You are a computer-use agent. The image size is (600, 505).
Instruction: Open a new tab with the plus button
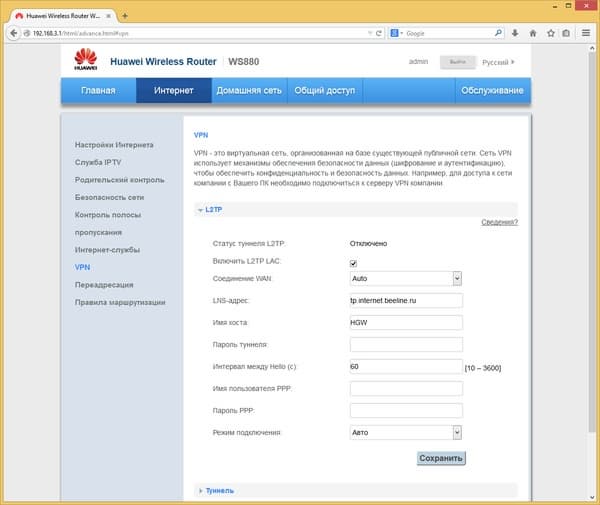tap(125, 16)
